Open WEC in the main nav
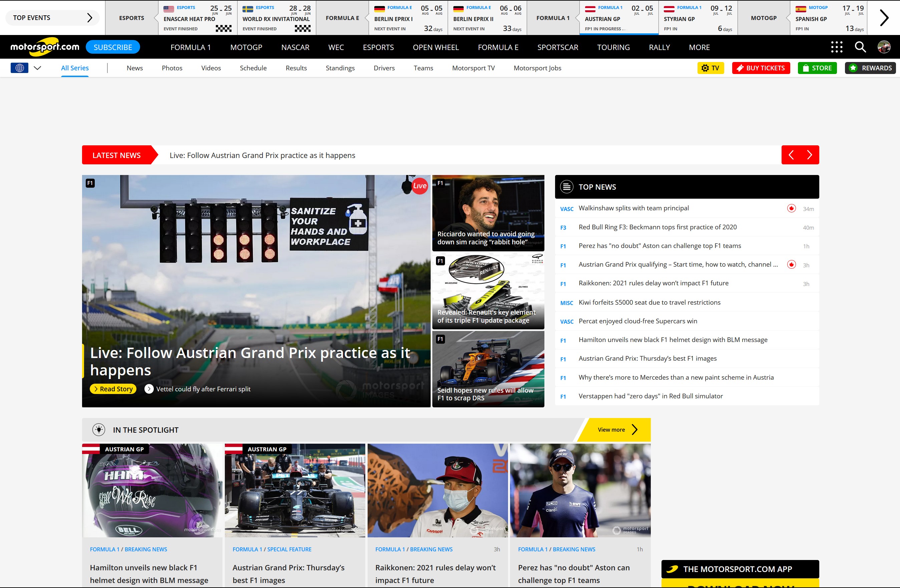Image resolution: width=900 pixels, height=588 pixels. point(336,47)
